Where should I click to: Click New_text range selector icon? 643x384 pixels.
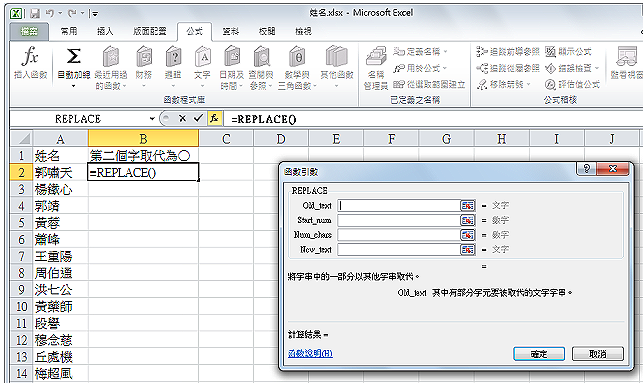point(467,249)
